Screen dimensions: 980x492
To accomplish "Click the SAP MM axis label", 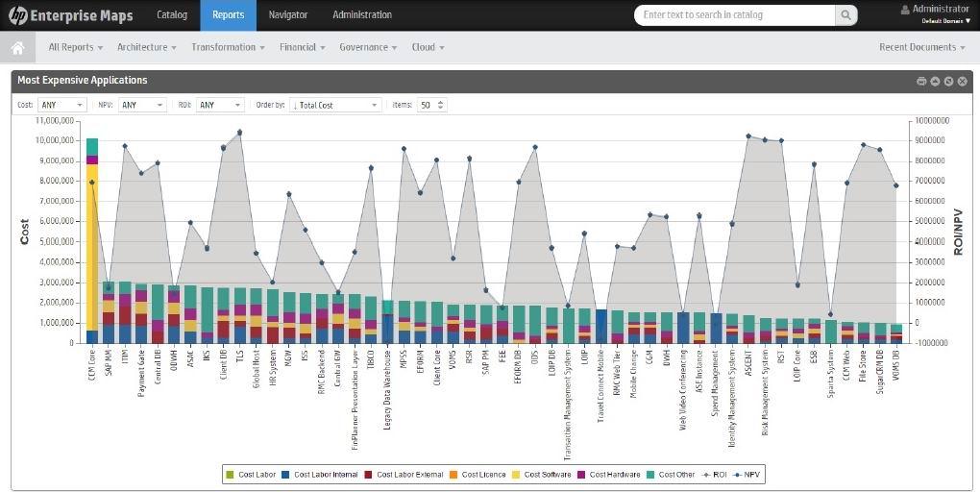I will click(x=109, y=363).
